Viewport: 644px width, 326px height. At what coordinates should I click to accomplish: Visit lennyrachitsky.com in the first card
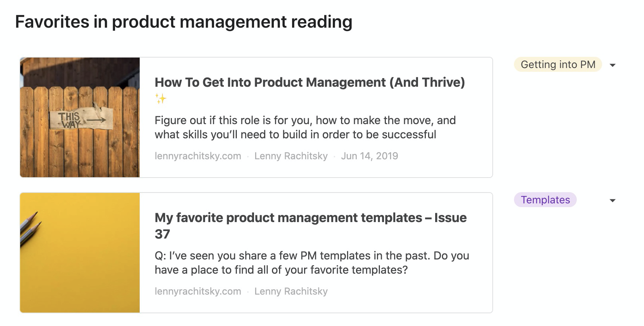(198, 156)
